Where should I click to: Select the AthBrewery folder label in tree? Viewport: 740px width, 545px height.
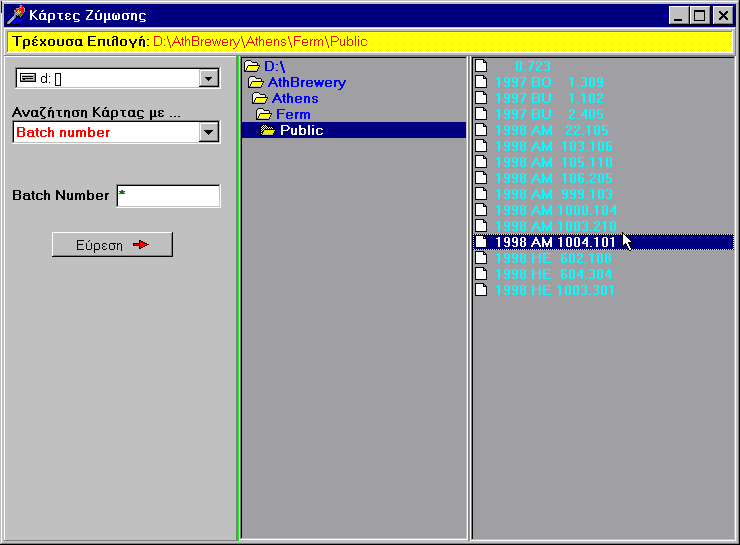[307, 83]
